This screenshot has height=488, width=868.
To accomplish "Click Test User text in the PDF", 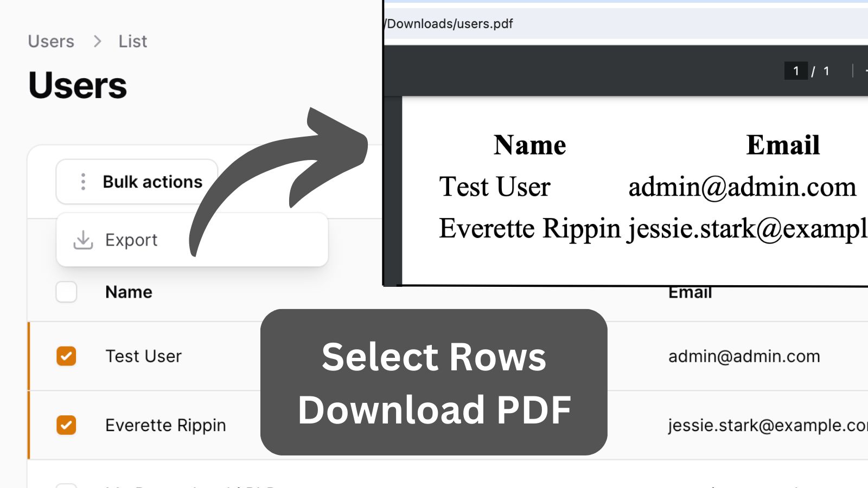I will coord(495,187).
